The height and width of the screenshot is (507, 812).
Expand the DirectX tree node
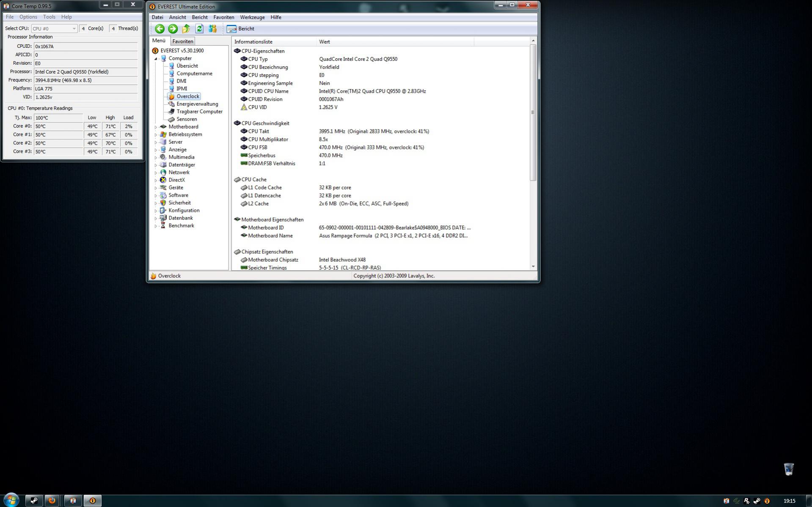click(x=156, y=181)
